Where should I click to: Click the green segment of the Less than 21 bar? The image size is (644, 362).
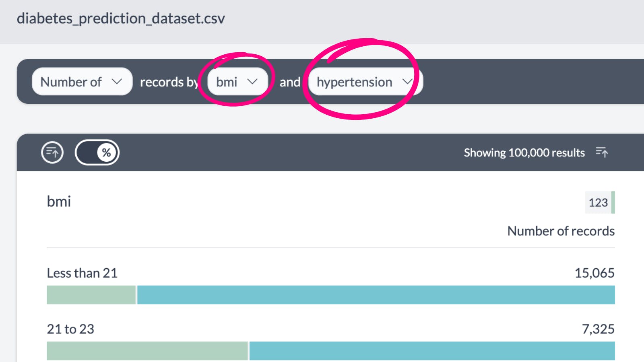coord(91,295)
